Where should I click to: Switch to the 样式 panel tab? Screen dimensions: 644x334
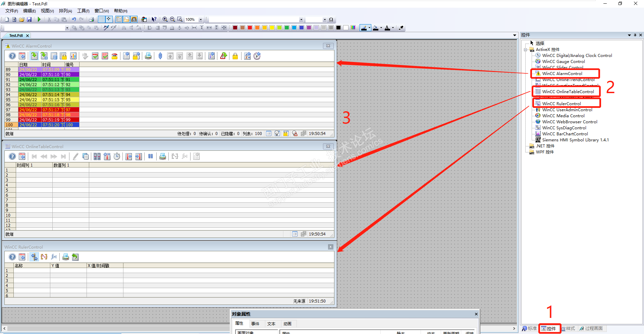tap(568, 329)
